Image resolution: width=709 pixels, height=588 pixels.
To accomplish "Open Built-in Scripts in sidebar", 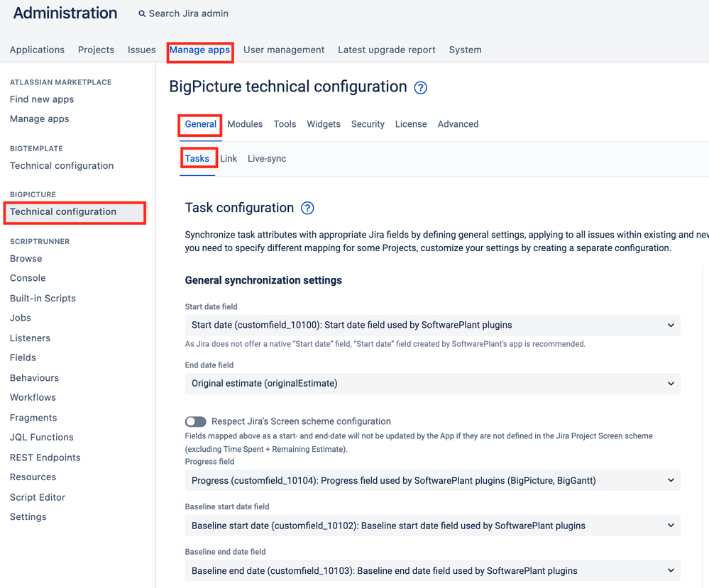I will [43, 299].
